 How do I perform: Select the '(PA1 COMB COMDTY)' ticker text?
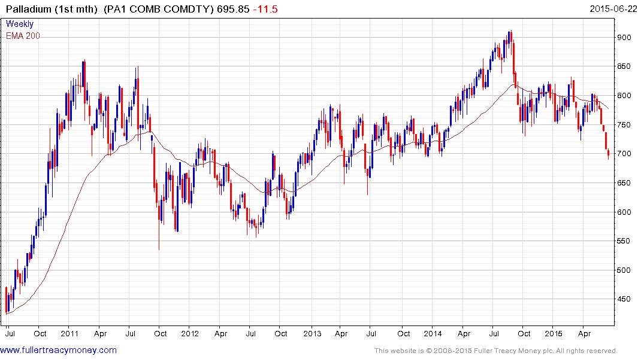tap(159, 9)
